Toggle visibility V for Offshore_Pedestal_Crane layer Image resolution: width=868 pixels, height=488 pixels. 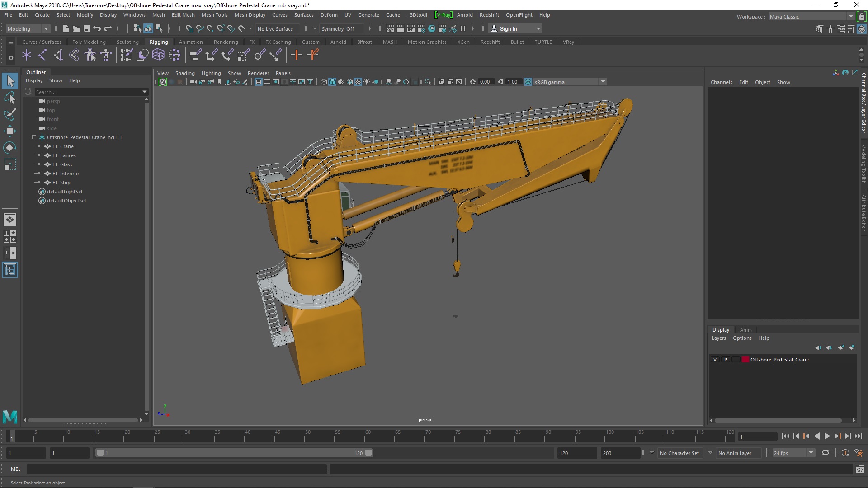715,359
